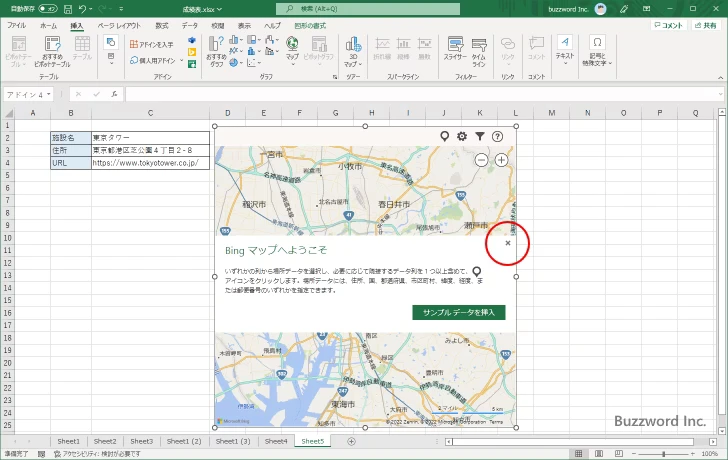Expand the My Add-ins dropdown arrow

coord(181,60)
